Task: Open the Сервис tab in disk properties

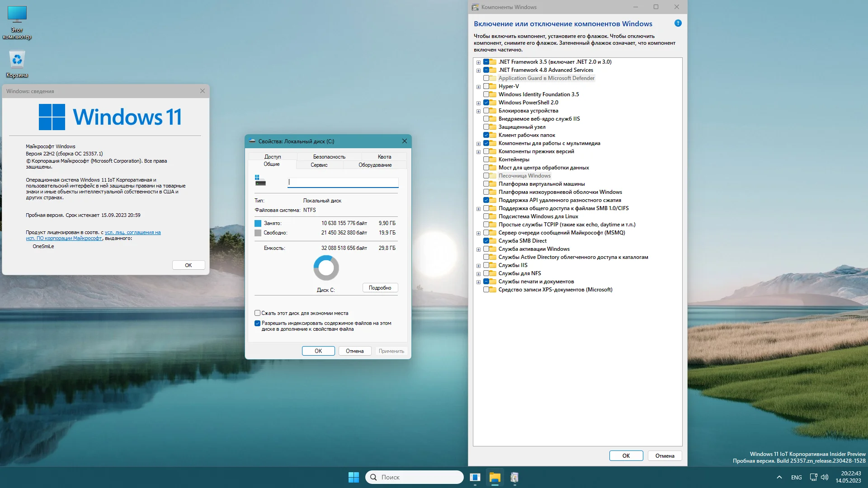Action: 319,165
